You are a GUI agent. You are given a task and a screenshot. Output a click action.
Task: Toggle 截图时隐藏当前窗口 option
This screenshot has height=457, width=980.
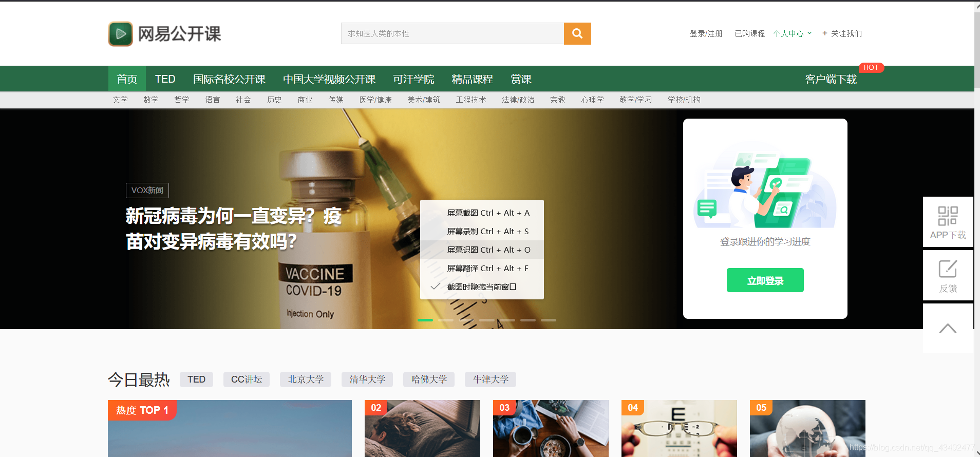tap(482, 287)
